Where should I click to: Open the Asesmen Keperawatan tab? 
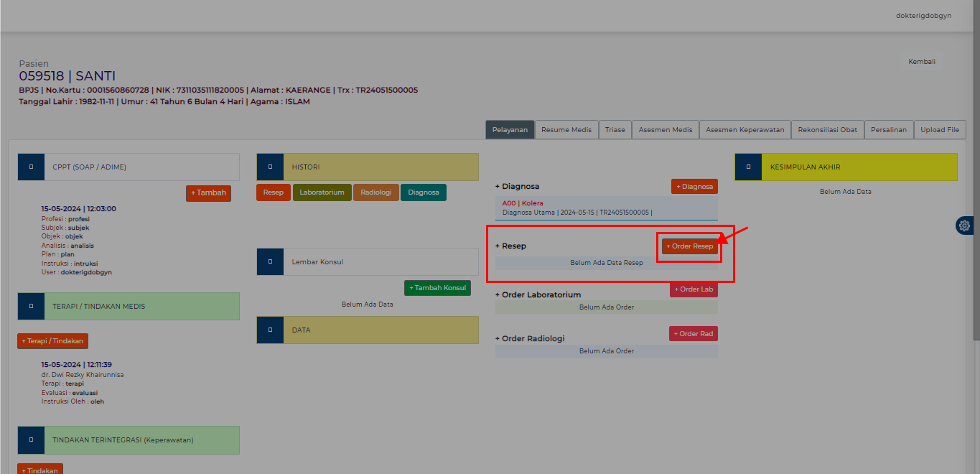pyautogui.click(x=745, y=130)
